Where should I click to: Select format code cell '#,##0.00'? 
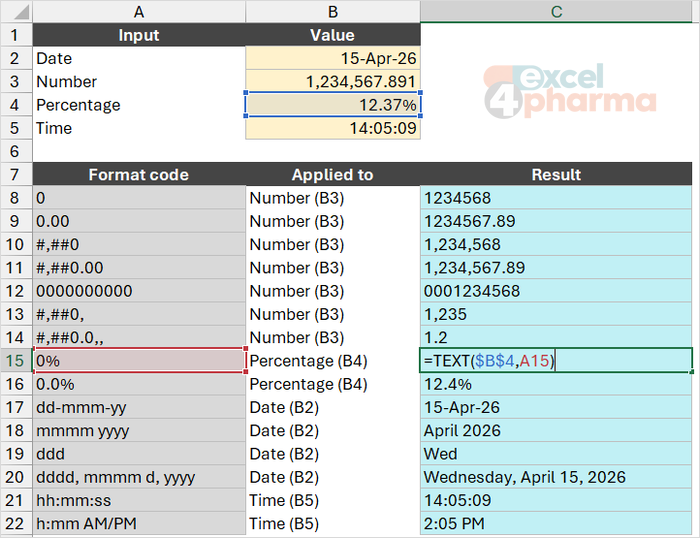click(x=139, y=267)
